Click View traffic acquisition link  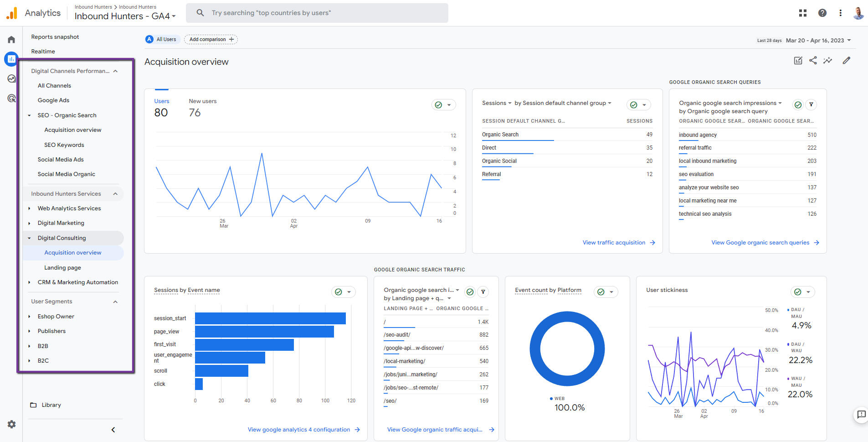614,243
